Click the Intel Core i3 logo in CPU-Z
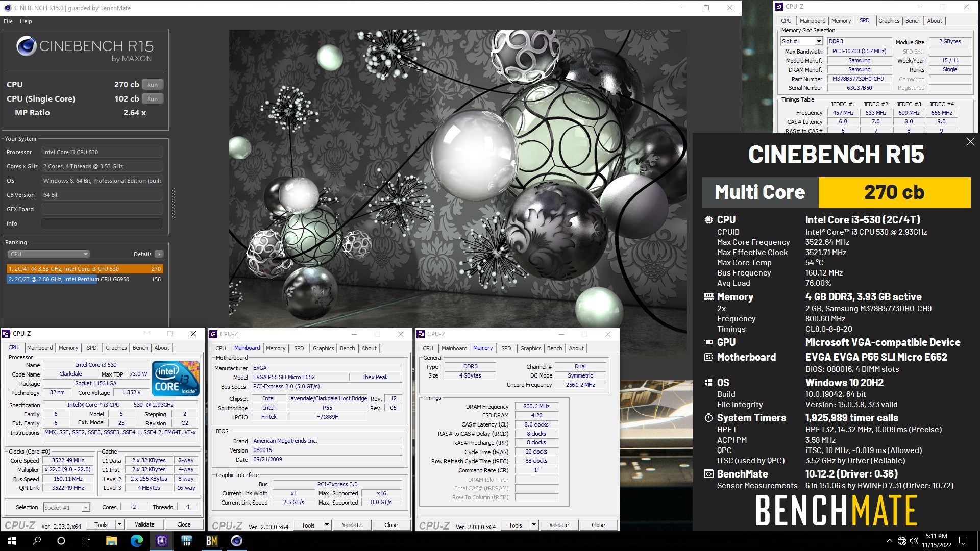Image resolution: width=980 pixels, height=551 pixels. (176, 379)
